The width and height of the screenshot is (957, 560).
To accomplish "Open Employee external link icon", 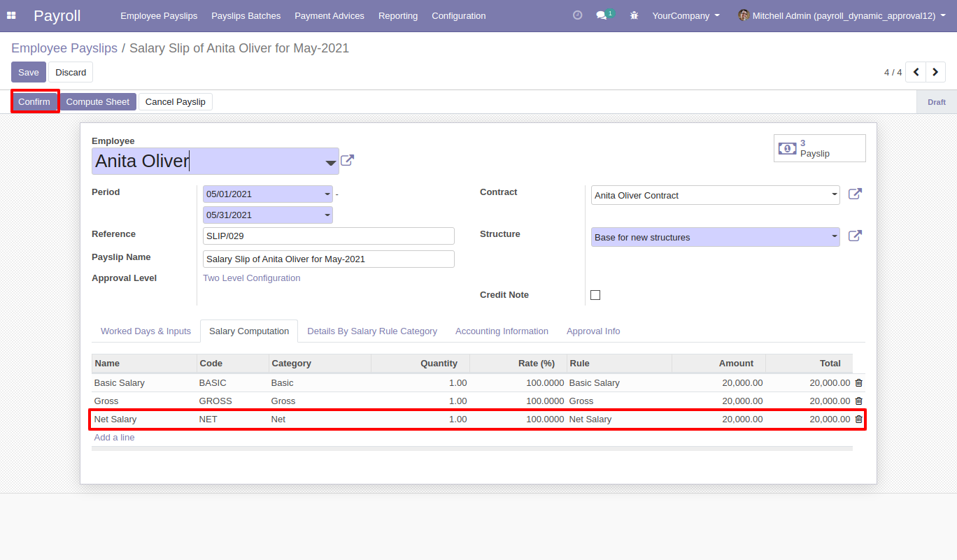I will pos(347,161).
